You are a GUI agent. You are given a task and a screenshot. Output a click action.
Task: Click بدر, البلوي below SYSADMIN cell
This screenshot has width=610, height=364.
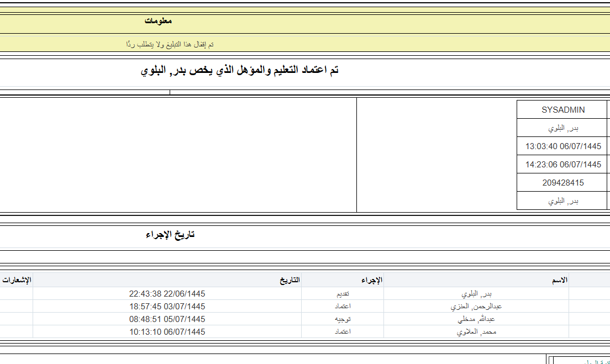(x=563, y=128)
